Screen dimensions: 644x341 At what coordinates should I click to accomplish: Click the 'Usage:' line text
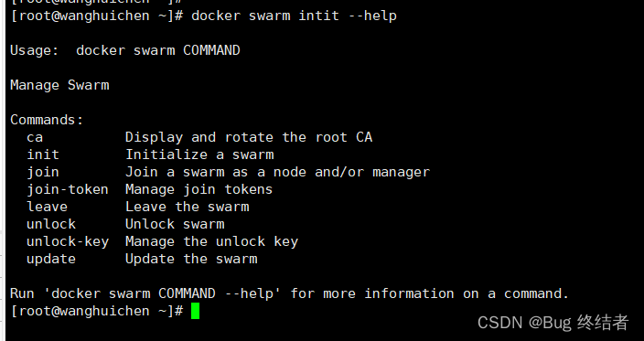click(125, 50)
